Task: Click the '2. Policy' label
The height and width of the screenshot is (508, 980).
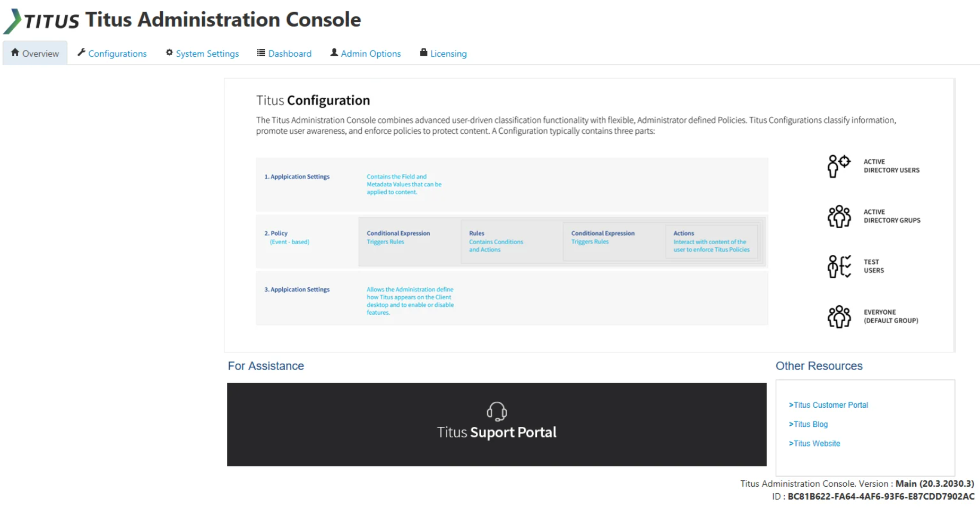Action: [x=276, y=234]
